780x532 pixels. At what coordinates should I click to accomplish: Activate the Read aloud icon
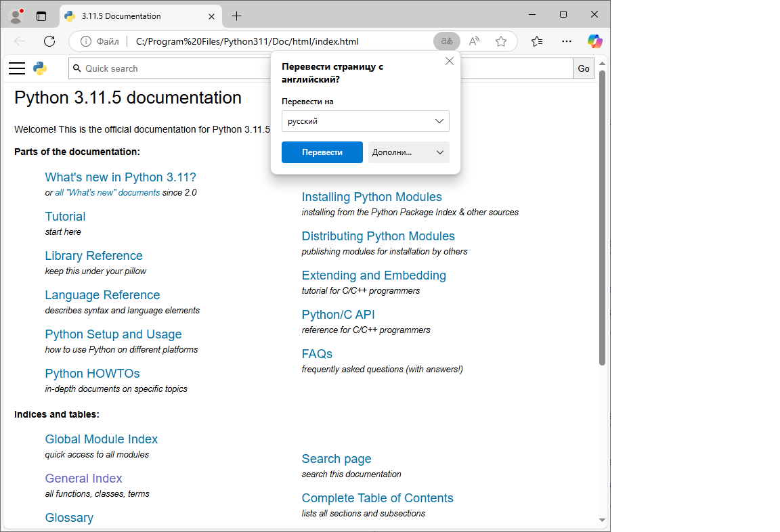point(474,41)
